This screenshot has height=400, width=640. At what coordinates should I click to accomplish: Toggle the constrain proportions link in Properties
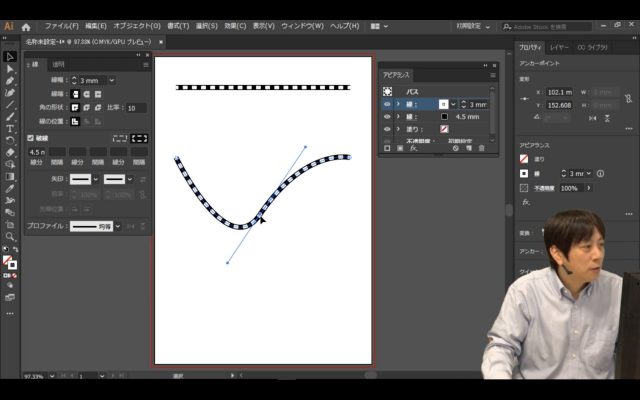[x=628, y=98]
